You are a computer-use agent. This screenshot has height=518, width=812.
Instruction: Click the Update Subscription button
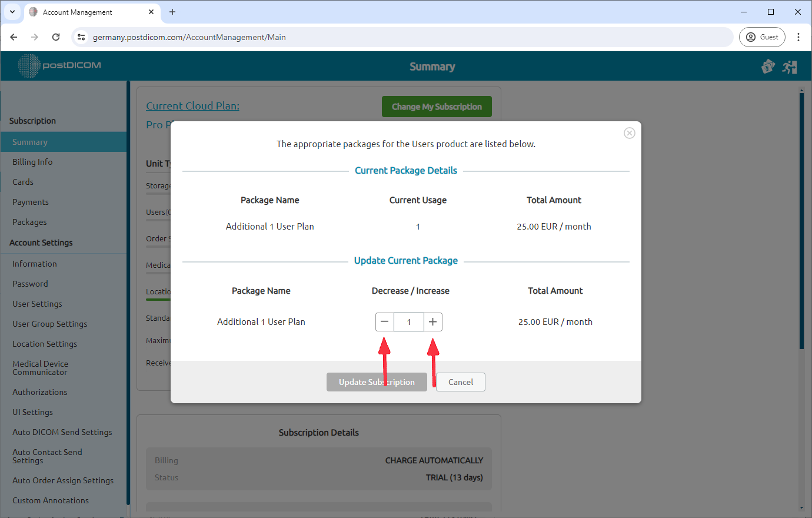pos(377,382)
